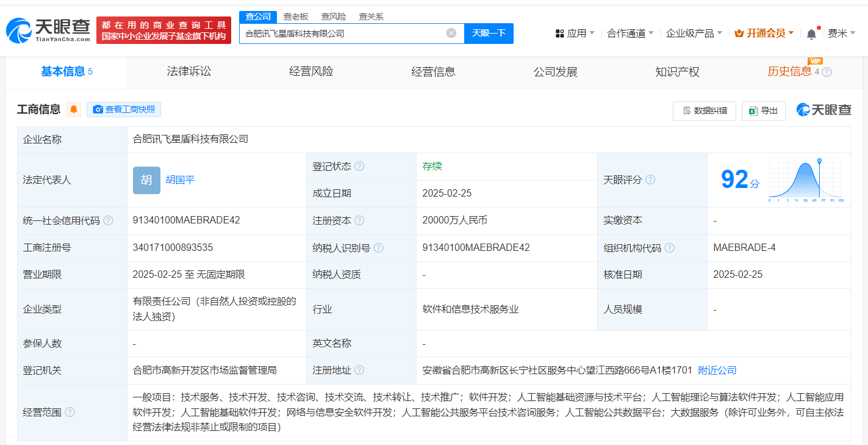The height and width of the screenshot is (445, 868).
Task: Click the 导出 export button
Action: pyautogui.click(x=763, y=110)
